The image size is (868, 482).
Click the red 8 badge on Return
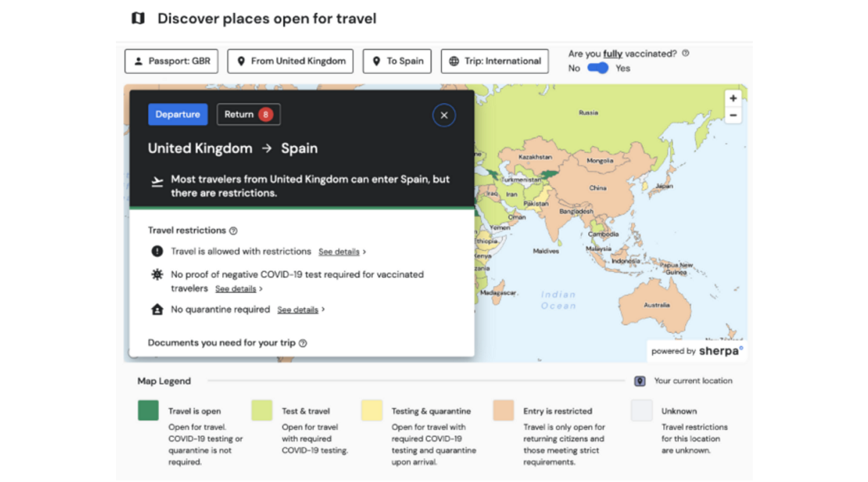(x=266, y=114)
